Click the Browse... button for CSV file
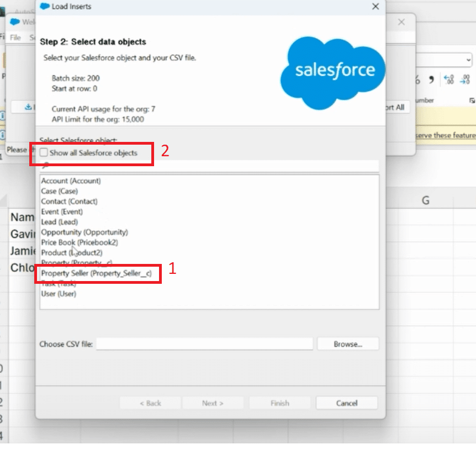The width and height of the screenshot is (476, 450). pyautogui.click(x=347, y=344)
